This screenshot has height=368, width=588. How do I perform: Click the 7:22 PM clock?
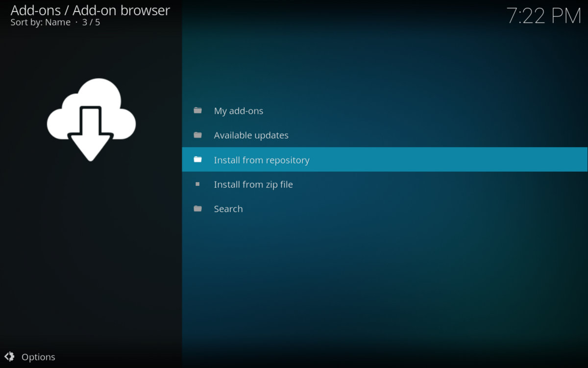point(543,16)
